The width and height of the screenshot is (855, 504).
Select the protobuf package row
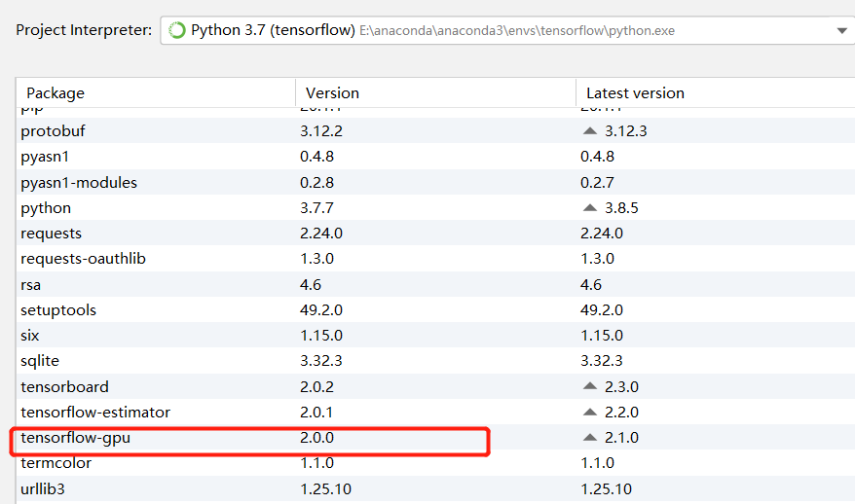[435, 130]
